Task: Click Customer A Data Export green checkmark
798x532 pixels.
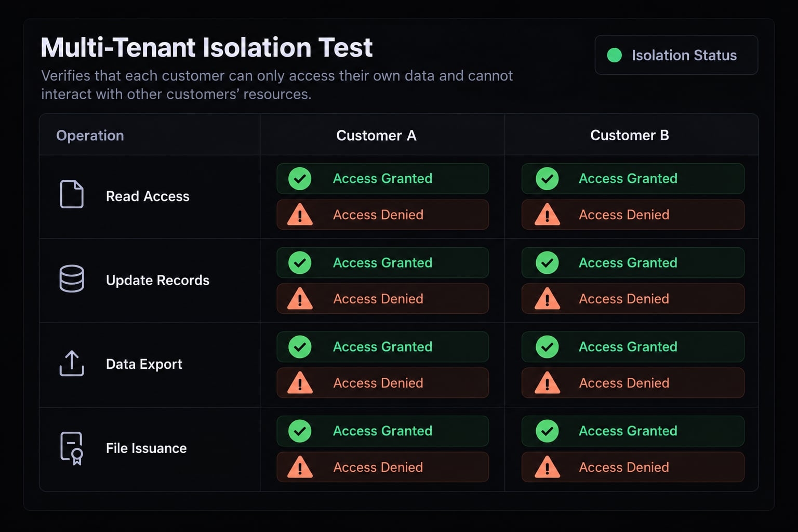Action: click(x=300, y=347)
